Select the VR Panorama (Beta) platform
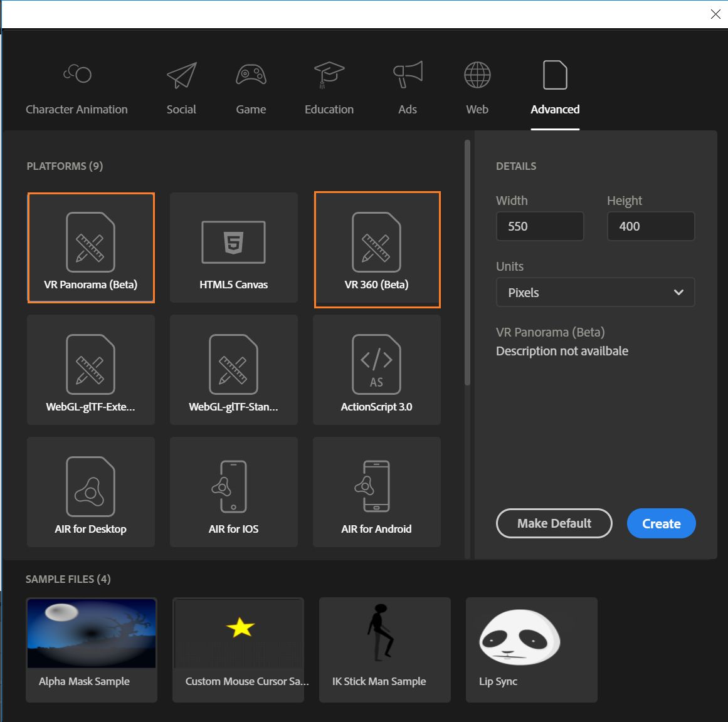 point(90,248)
